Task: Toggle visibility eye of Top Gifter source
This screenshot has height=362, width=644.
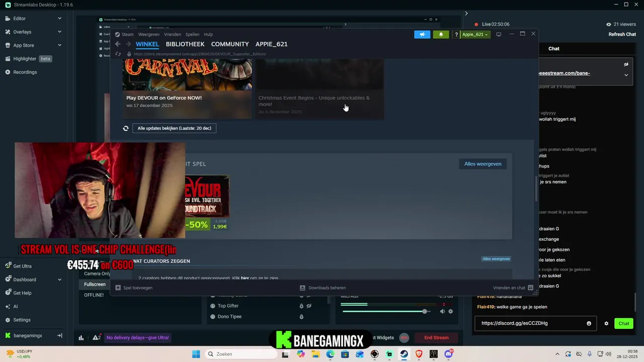Action: click(x=309, y=306)
